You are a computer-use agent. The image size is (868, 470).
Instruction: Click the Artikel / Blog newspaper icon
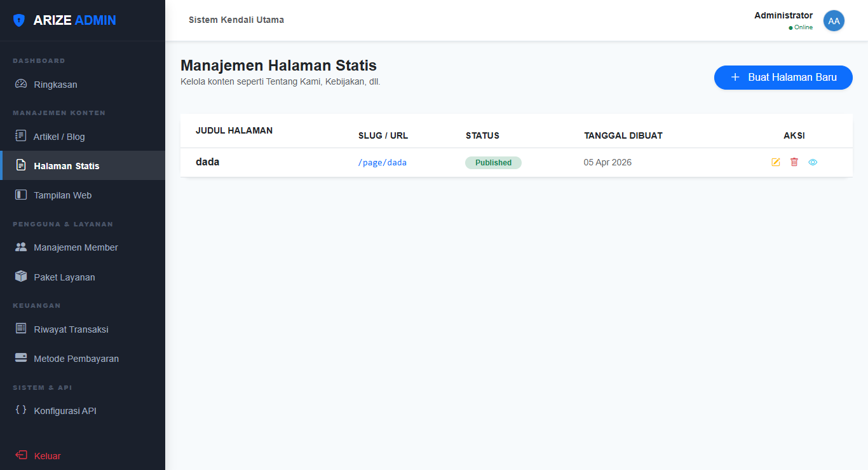coord(21,136)
